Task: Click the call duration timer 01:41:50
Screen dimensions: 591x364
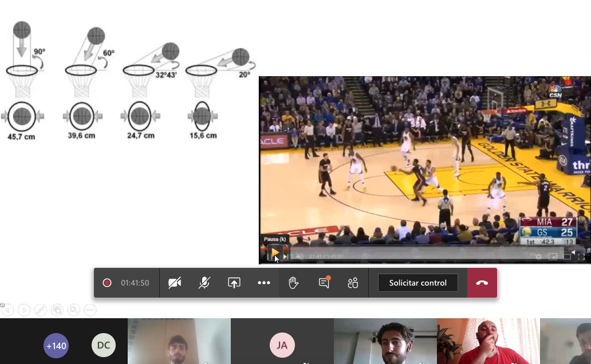Action: point(135,283)
